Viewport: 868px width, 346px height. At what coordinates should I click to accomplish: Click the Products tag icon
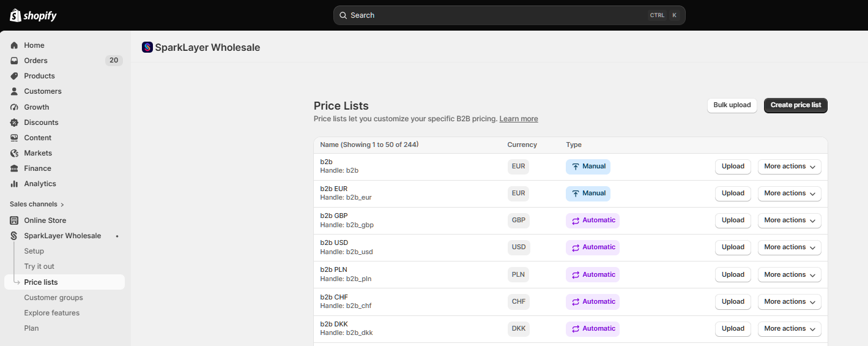[14, 76]
